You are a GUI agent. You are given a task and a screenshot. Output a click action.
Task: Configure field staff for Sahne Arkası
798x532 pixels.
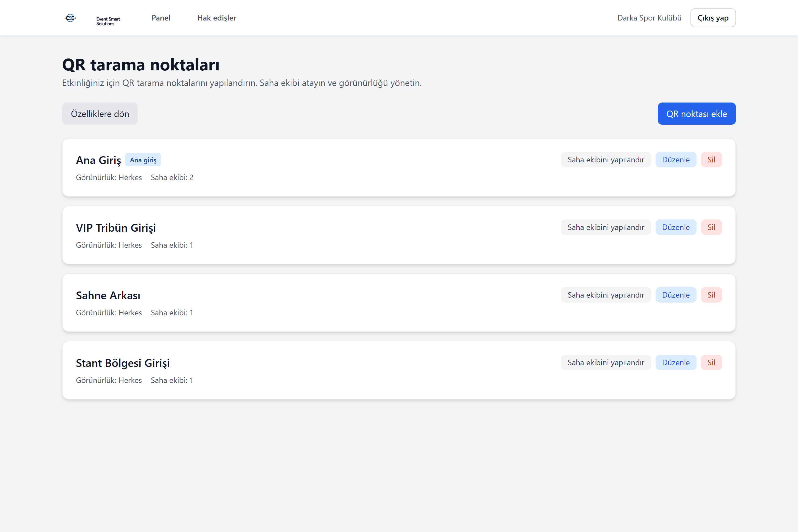click(x=606, y=295)
